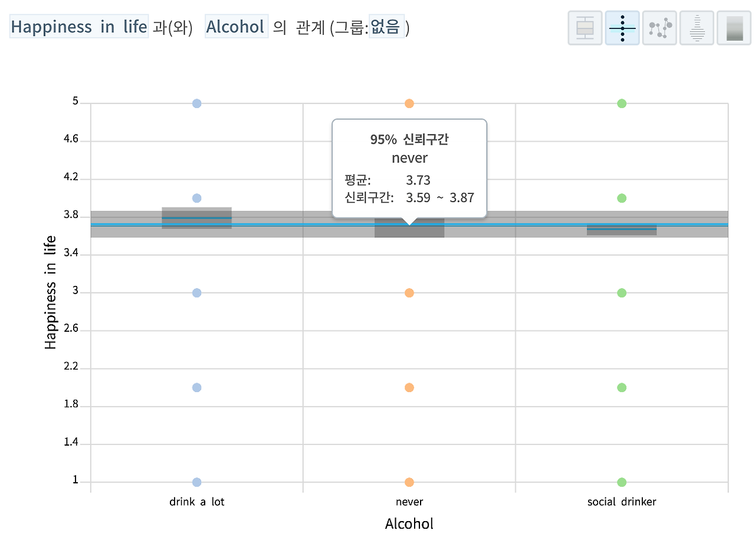This screenshot has width=755, height=560.
Task: Open the group selector showing '없음'
Action: point(387,27)
